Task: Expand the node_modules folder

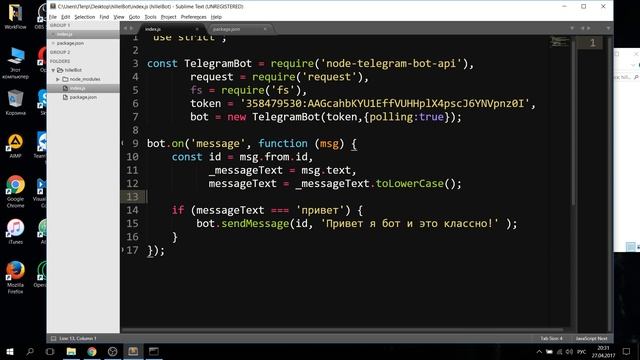Action: click(x=58, y=79)
